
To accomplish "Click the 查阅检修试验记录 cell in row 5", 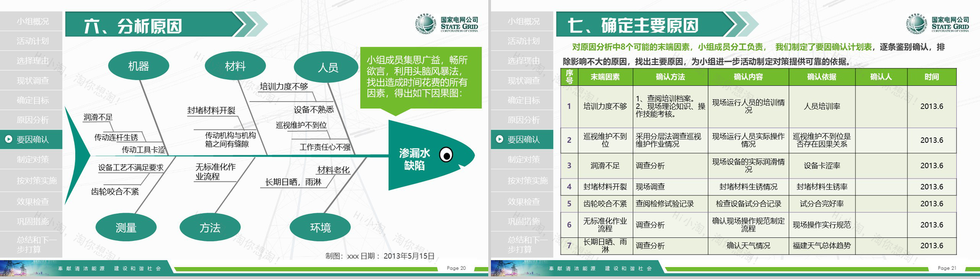I will tap(671, 204).
